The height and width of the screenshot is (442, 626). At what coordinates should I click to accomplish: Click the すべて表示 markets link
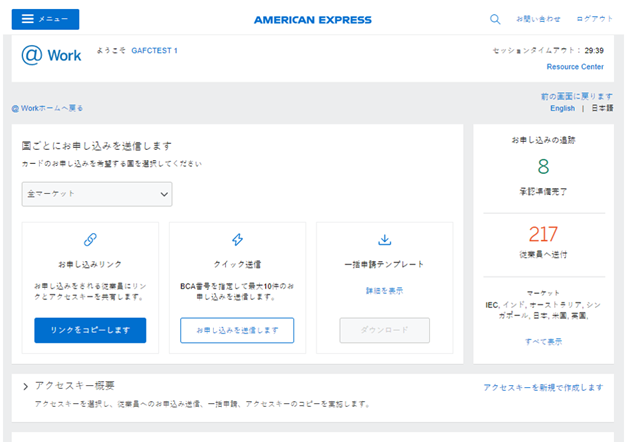(x=543, y=342)
